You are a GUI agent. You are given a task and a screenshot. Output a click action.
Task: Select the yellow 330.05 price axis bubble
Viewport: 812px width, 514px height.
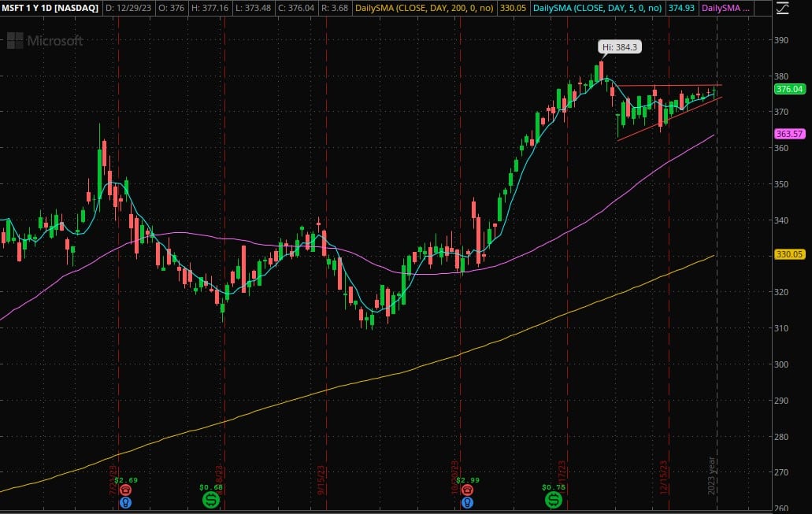coord(789,254)
